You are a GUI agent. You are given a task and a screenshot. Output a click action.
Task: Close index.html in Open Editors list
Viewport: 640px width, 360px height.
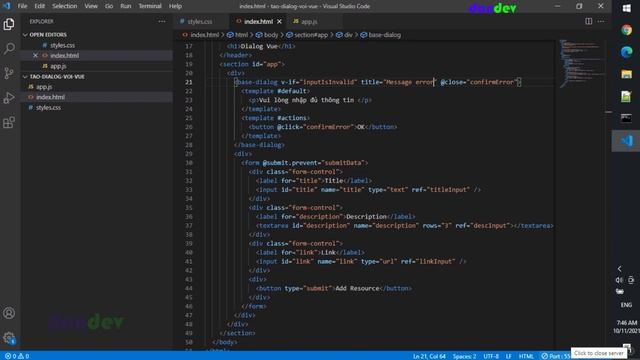point(35,56)
